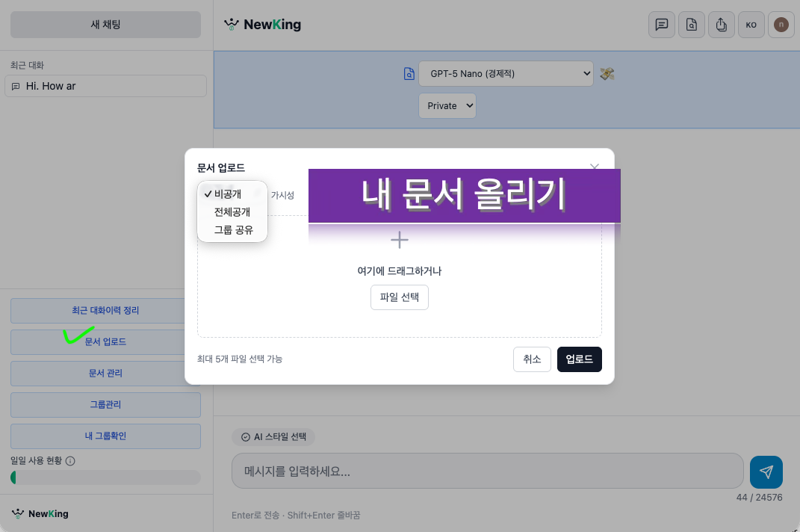This screenshot has height=532, width=800.
Task: Open the GPT-5 Nano model dropdown
Action: 506,73
